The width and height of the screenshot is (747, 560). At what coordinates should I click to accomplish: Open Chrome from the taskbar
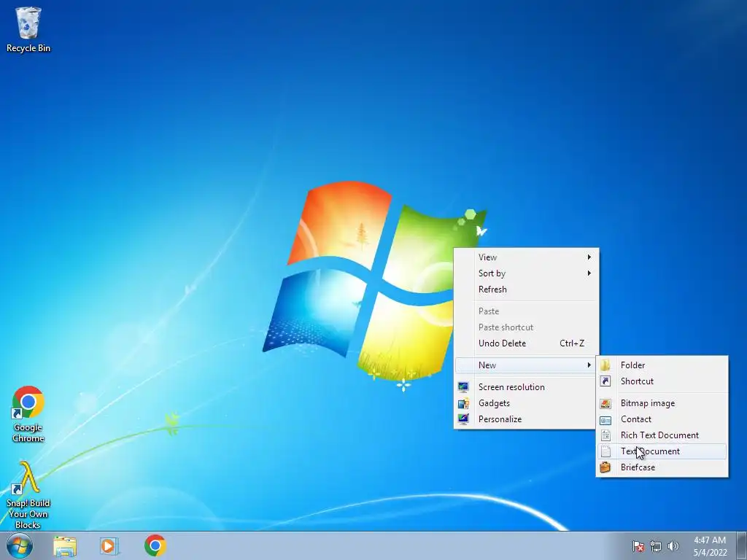pyautogui.click(x=155, y=545)
